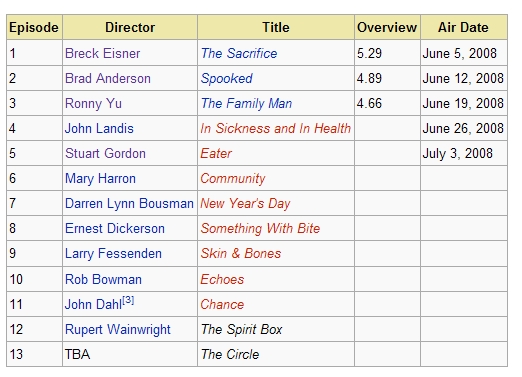Open the Brad Anderson link
Viewport: 522px width, 377px height.
pos(108,78)
